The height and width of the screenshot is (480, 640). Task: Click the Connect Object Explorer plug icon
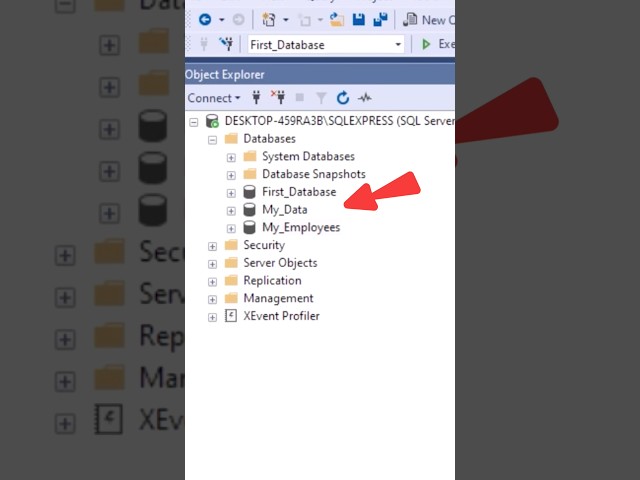point(256,98)
